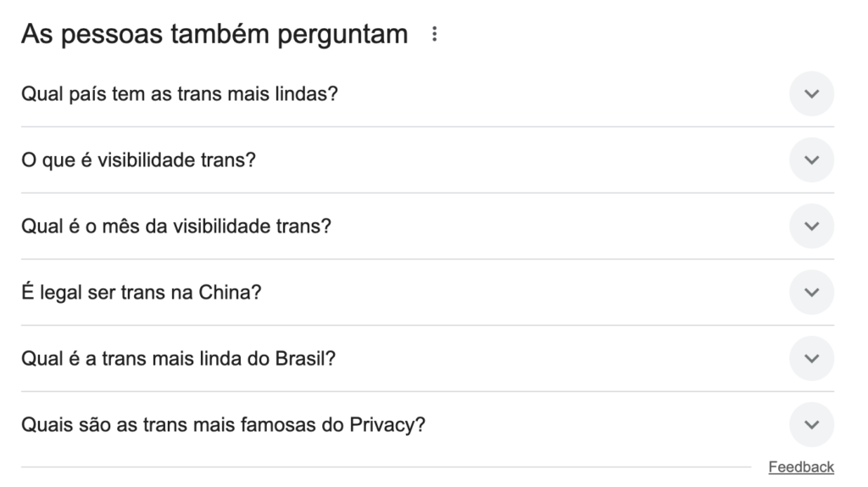
Task: Open question 'Qual é a trans mais linda do Brasil?'
Action: click(178, 359)
